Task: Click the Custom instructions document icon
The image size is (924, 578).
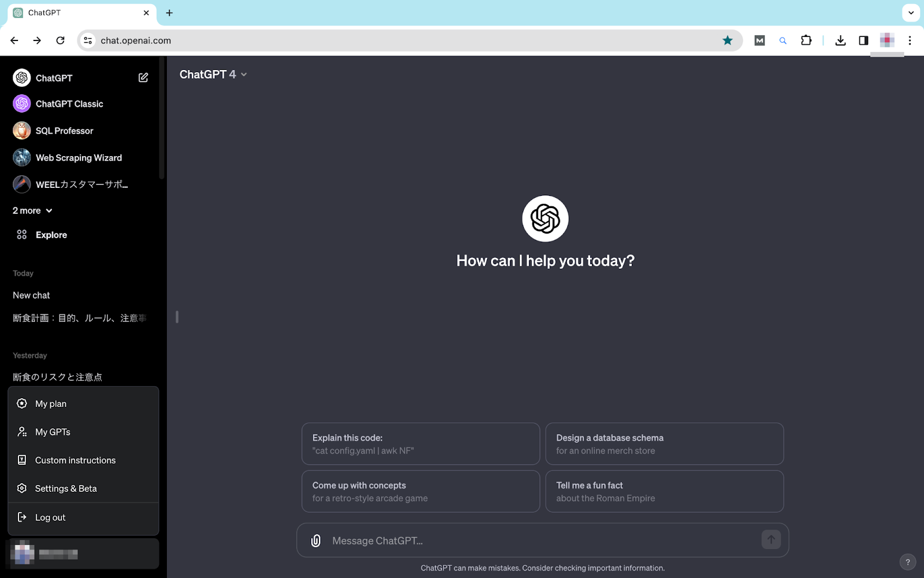Action: click(22, 460)
